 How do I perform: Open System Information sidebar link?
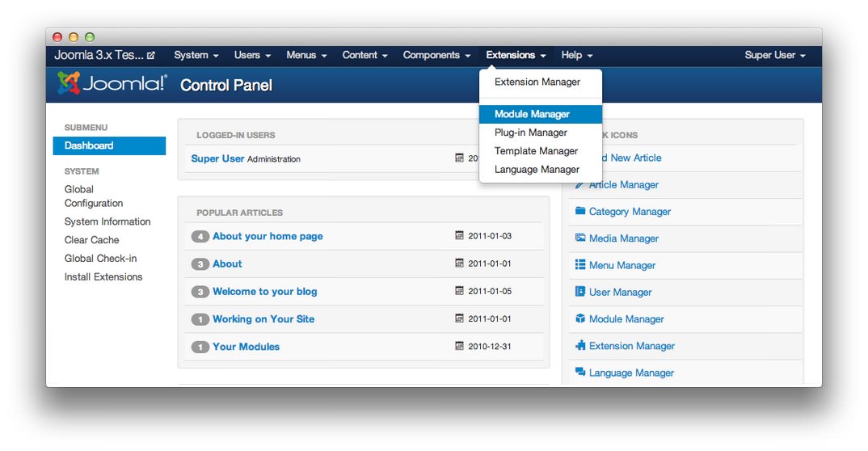pos(107,221)
